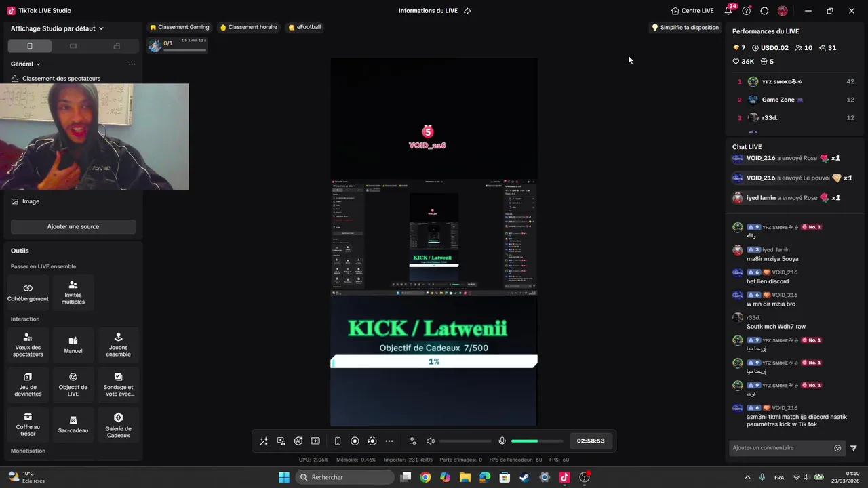Open the help question mark icon

click(x=747, y=11)
